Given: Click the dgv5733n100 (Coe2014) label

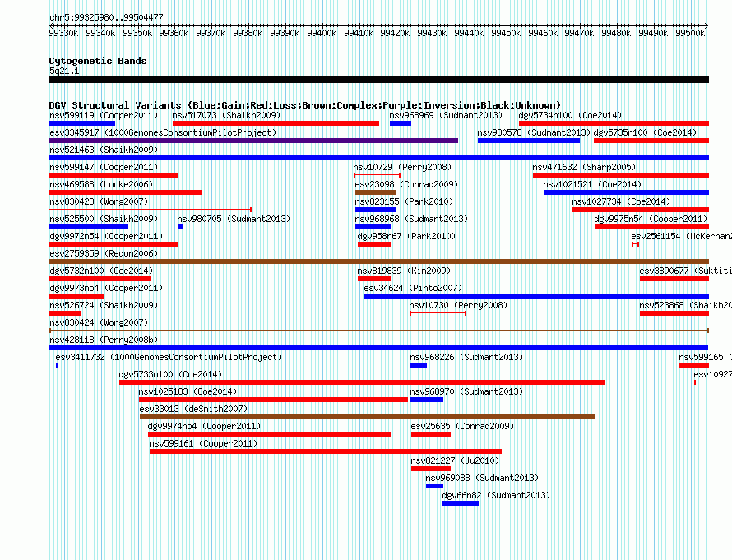Looking at the screenshot, I should click(x=170, y=374).
